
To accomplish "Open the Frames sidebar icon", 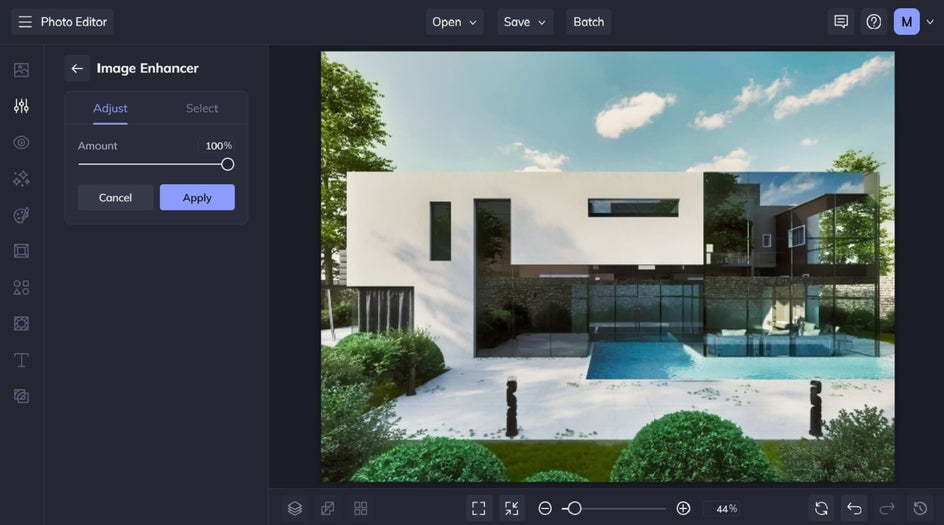I will tap(21, 251).
